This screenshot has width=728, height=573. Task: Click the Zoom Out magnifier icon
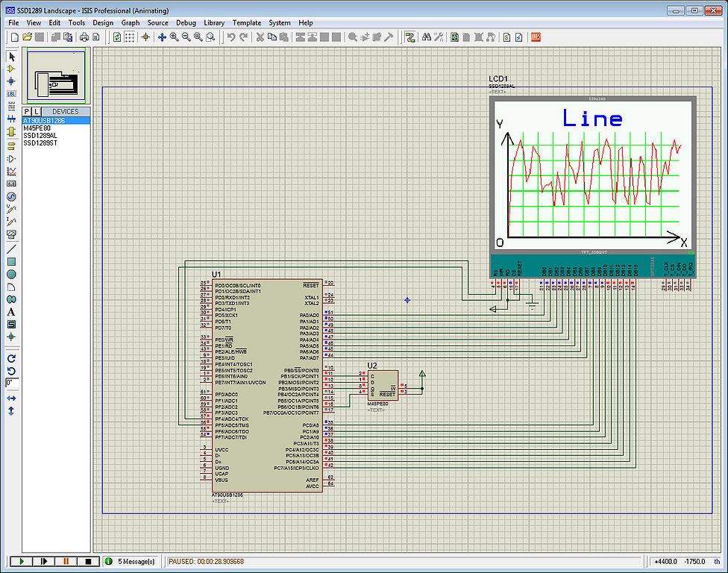click(x=186, y=37)
